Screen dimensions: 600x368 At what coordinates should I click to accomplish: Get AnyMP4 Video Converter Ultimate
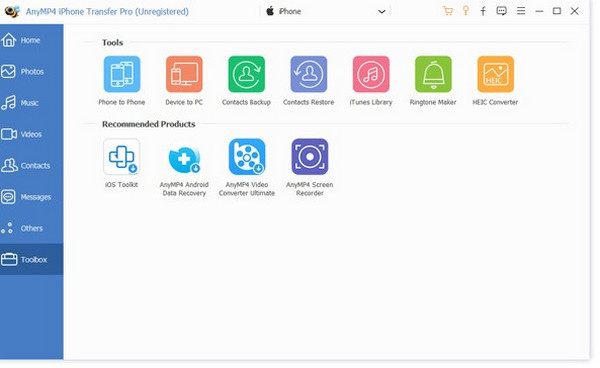[247, 156]
